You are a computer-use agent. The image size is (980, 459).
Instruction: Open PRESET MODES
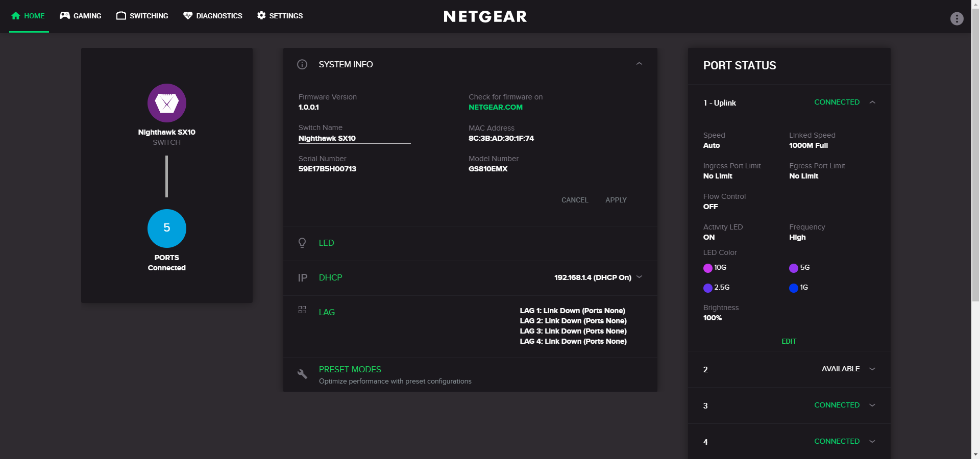350,369
